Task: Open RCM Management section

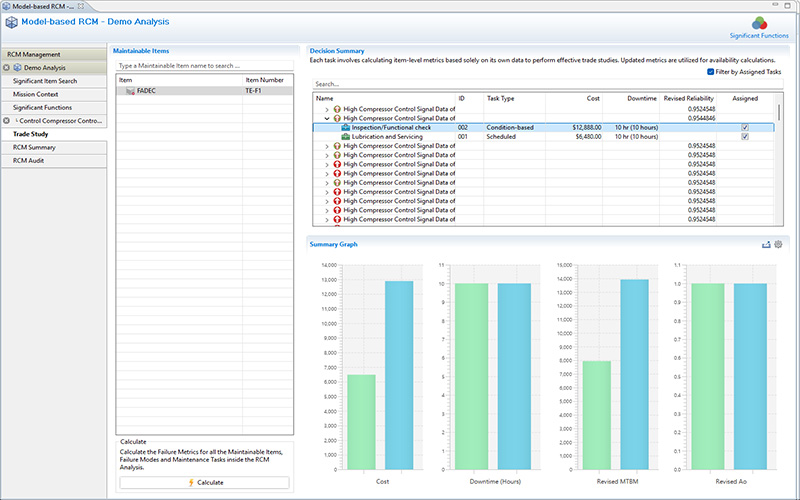Action: click(x=54, y=54)
